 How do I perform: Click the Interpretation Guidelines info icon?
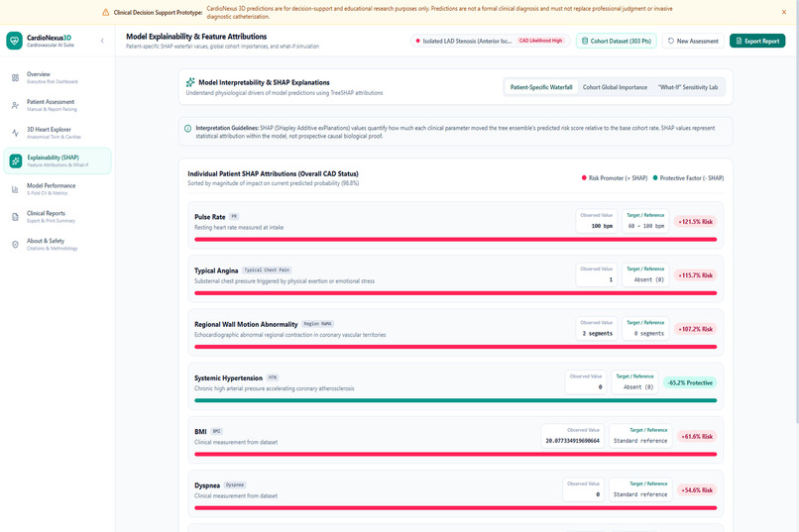pyautogui.click(x=187, y=128)
